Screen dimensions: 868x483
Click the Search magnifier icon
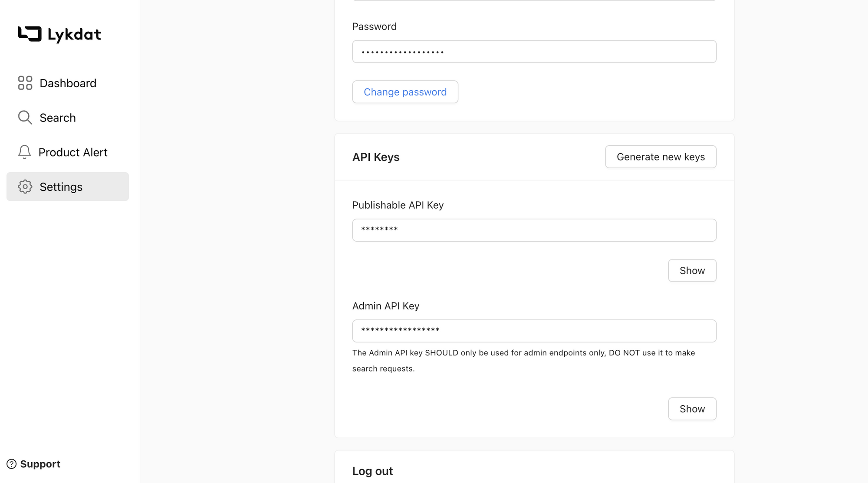pyautogui.click(x=25, y=118)
